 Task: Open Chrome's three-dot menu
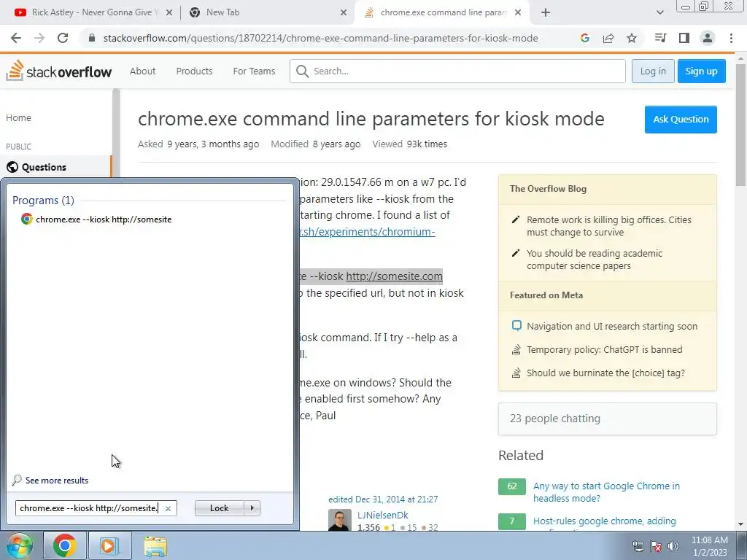point(731,38)
